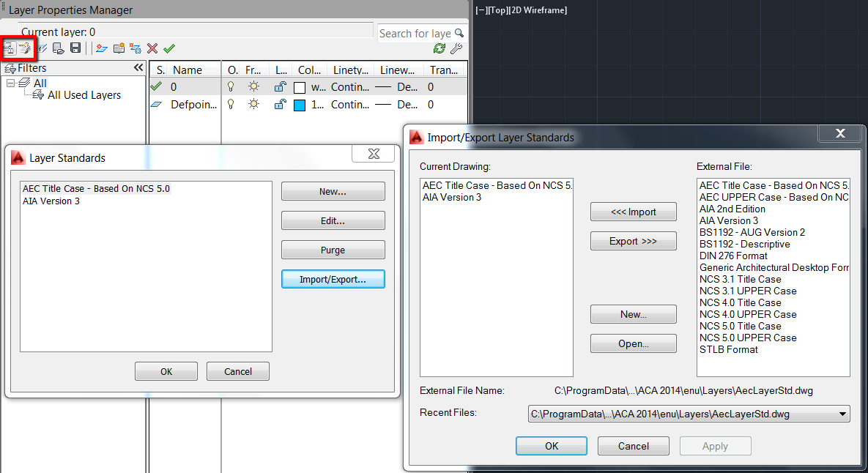Select BS1192 - Descriptive entry
Viewport: 868px width, 473px height.
744,244
